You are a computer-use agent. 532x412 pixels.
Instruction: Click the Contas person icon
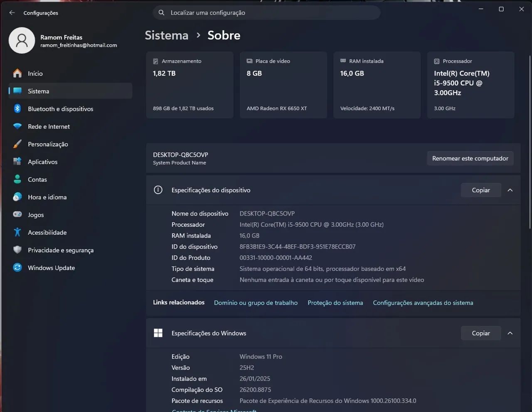click(17, 179)
